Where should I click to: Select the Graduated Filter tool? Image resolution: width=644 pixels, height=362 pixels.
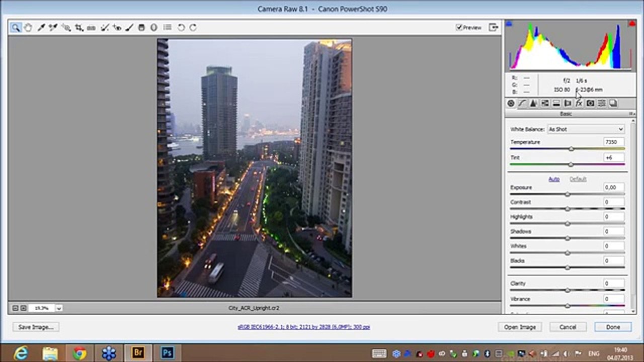coord(141,28)
